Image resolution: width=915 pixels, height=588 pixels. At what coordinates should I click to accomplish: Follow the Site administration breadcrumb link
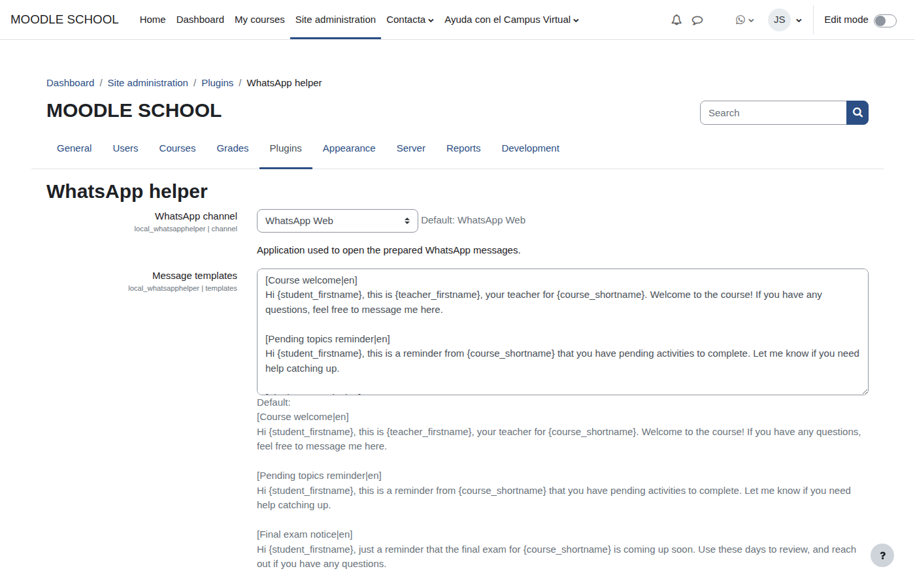coord(148,83)
